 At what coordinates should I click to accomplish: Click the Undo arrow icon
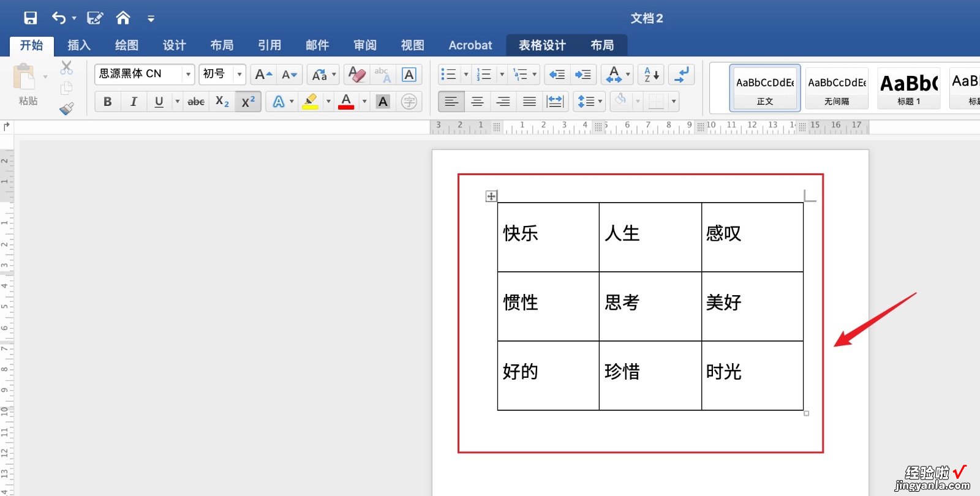tap(59, 18)
